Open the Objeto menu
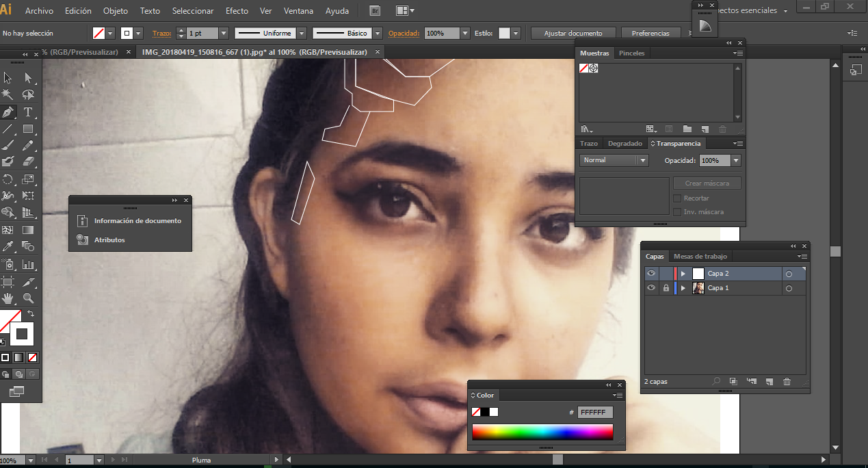The image size is (868, 468). pos(115,11)
